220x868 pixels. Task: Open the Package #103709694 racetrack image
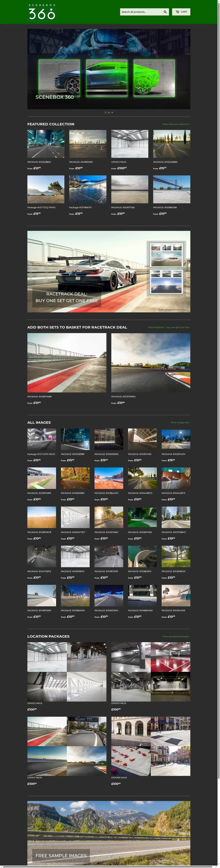(151, 363)
